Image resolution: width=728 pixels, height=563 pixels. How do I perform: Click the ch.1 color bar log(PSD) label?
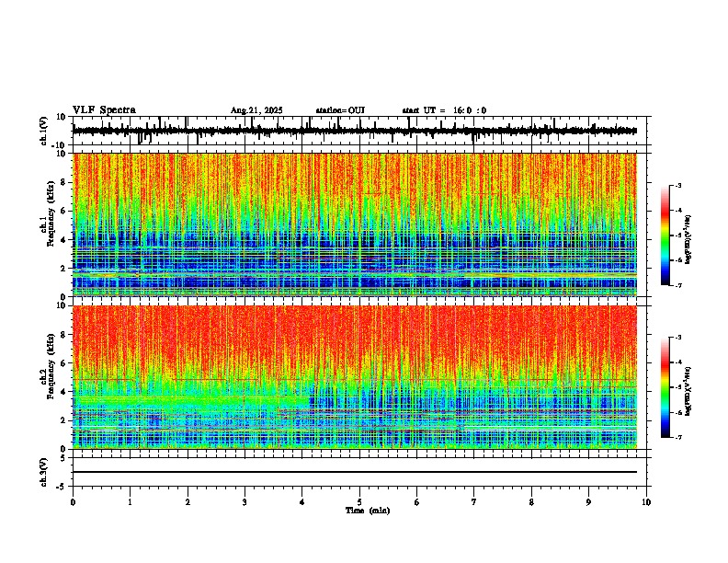pos(688,239)
